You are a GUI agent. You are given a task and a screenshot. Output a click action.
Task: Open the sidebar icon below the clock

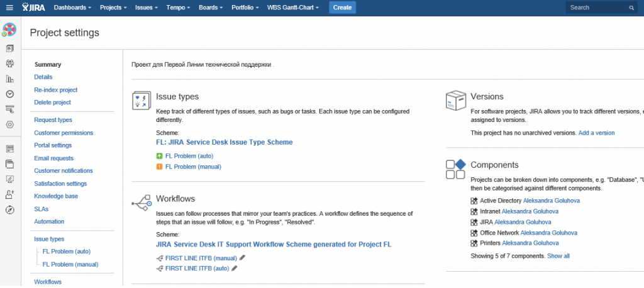(10, 109)
